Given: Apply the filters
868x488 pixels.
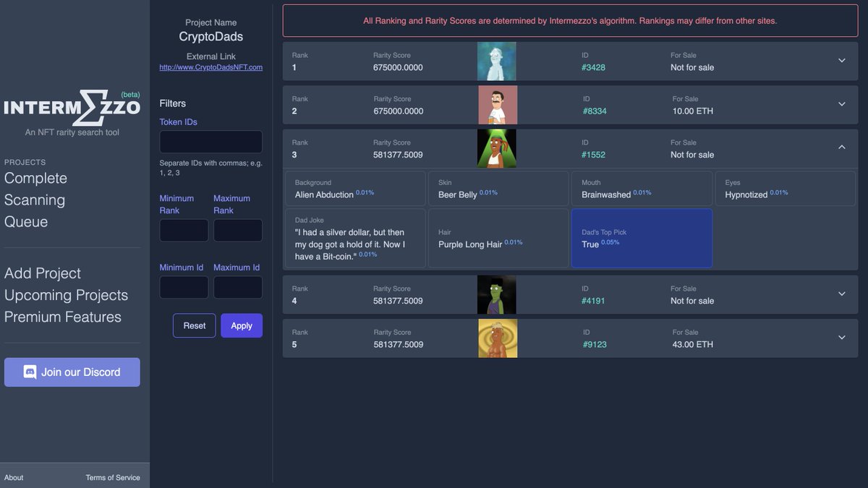Looking at the screenshot, I should click(x=242, y=325).
